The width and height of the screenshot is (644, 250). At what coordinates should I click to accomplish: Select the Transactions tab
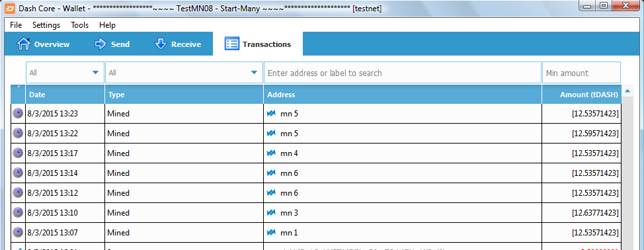[258, 44]
